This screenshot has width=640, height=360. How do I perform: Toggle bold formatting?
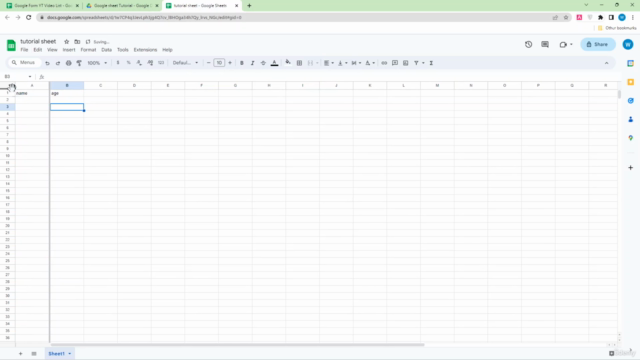[242, 63]
